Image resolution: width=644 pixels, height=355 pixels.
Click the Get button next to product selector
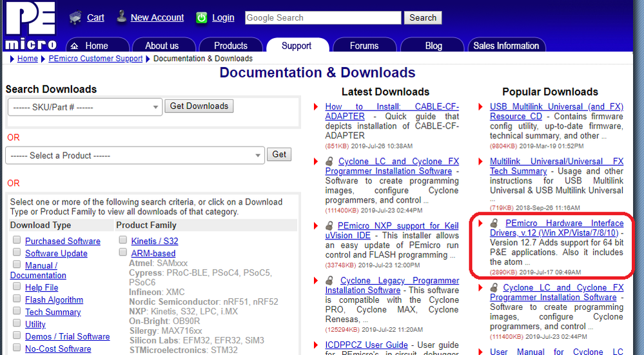[x=279, y=154]
